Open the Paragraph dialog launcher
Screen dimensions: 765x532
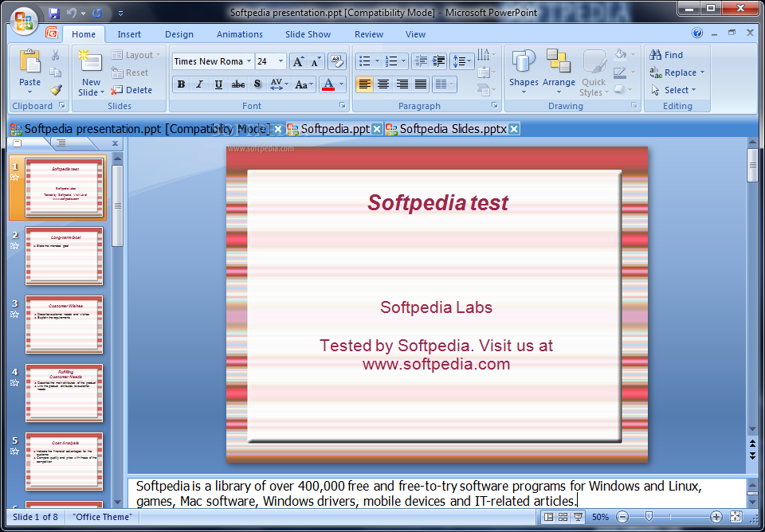pyautogui.click(x=494, y=105)
